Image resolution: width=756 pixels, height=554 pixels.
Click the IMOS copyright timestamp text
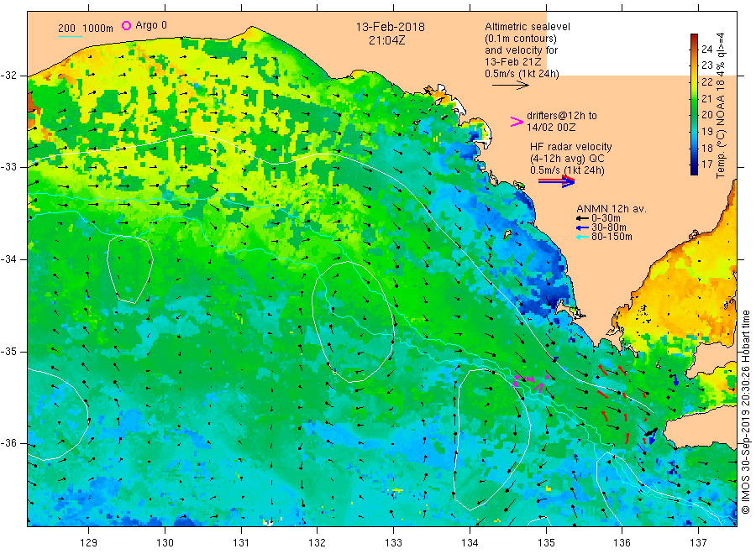(x=746, y=412)
